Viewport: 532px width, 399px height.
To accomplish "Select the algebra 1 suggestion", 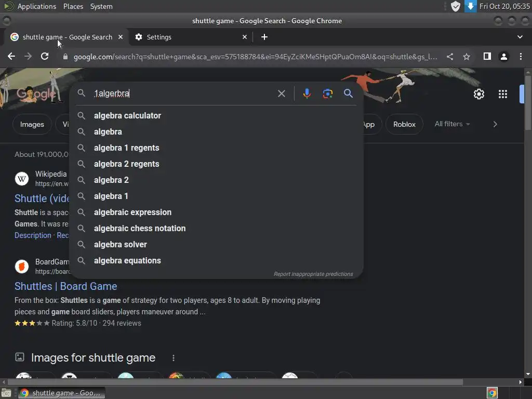I will [x=217, y=196].
